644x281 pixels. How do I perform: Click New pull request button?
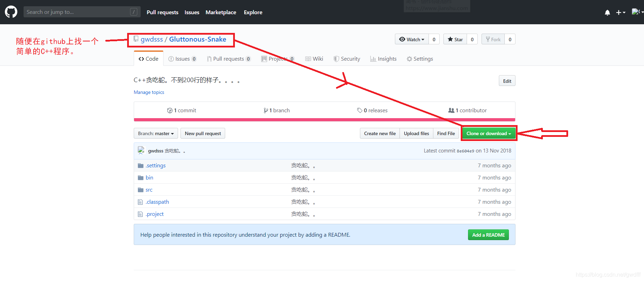click(x=203, y=133)
